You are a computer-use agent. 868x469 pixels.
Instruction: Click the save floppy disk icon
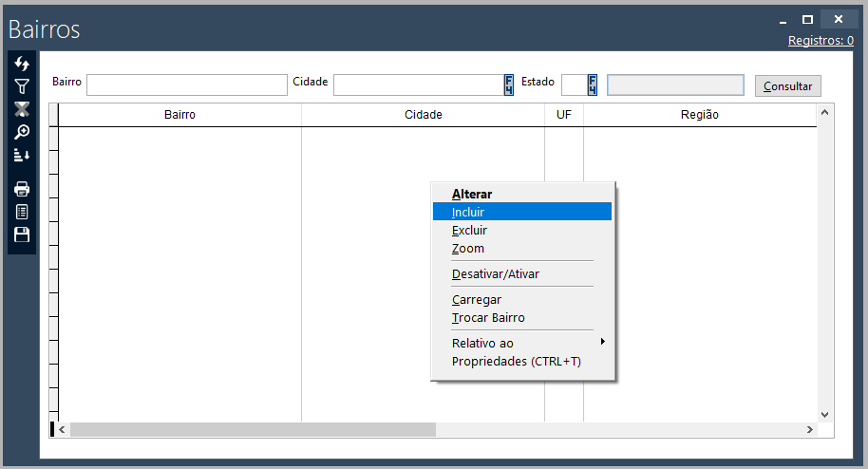click(22, 234)
